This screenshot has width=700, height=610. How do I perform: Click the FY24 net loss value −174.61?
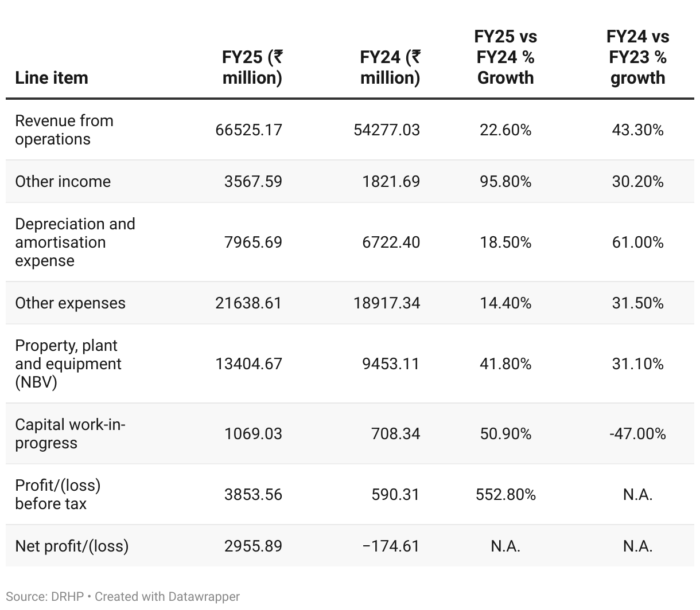click(x=391, y=546)
